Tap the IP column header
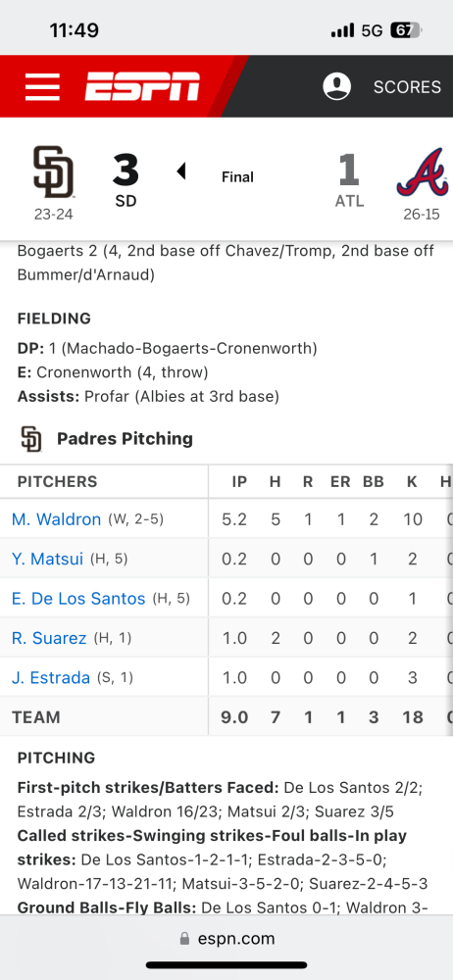Screen dimensions: 453x980 [239, 482]
